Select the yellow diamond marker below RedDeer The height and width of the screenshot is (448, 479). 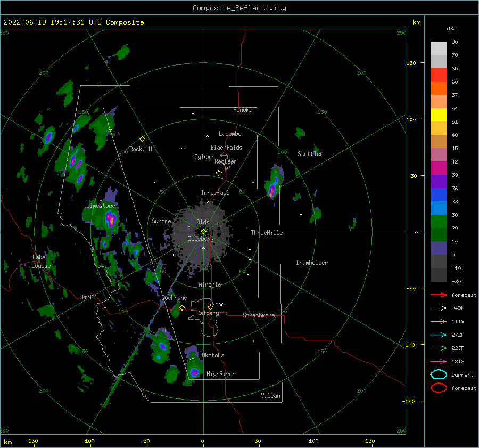[x=219, y=173]
